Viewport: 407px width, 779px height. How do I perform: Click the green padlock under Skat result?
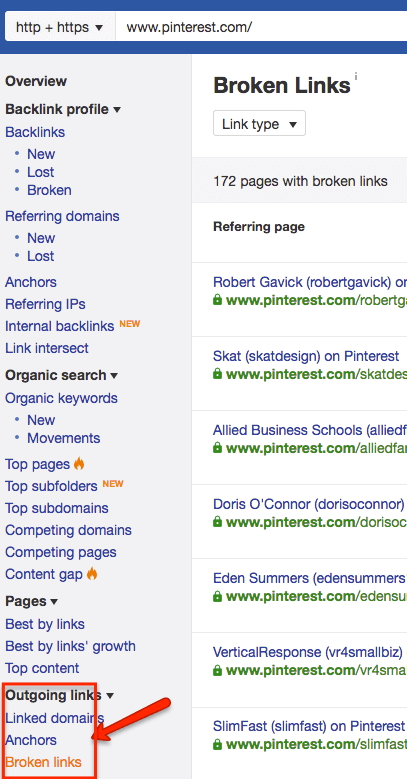pyautogui.click(x=217, y=374)
